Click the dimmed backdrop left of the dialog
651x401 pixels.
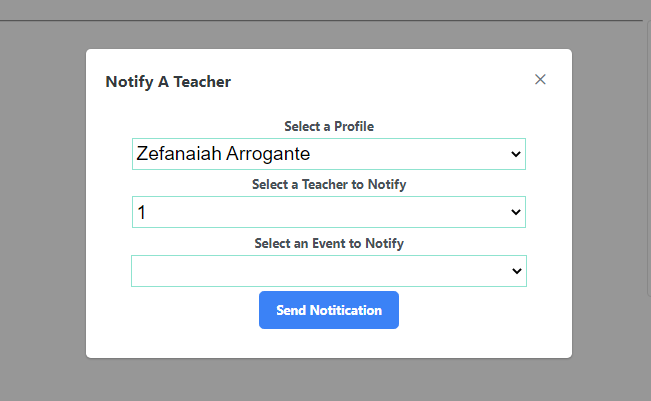point(42,200)
